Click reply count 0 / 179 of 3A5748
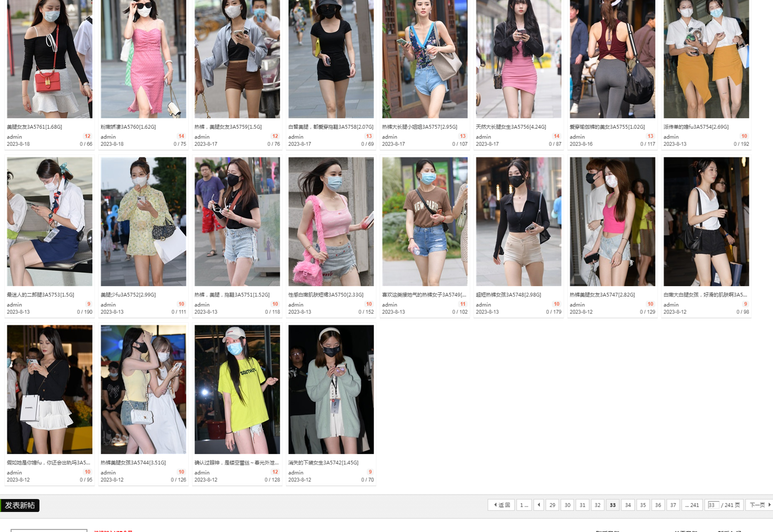Image resolution: width=773 pixels, height=532 pixels. click(554, 312)
